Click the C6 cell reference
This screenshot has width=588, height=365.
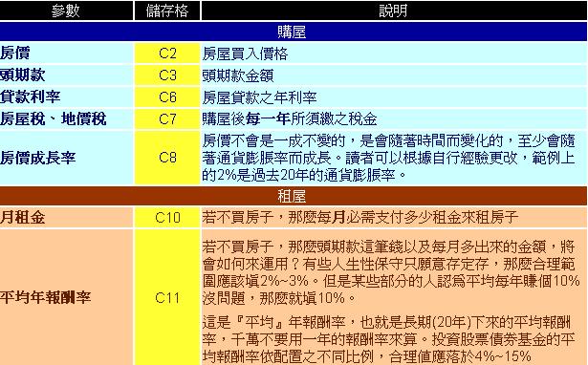[167, 97]
